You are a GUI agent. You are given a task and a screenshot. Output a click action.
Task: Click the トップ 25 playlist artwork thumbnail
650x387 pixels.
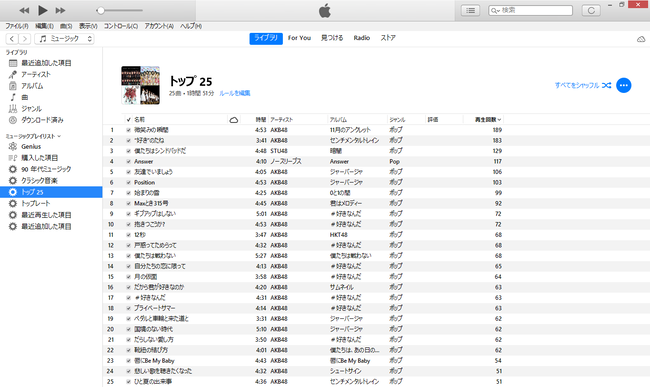[x=141, y=85]
